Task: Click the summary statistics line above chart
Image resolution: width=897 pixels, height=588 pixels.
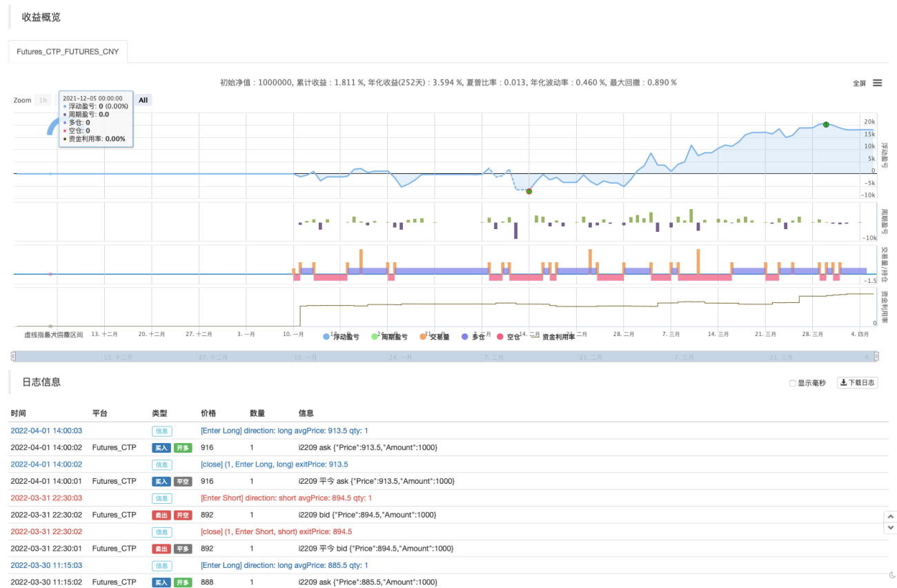Action: point(448,83)
